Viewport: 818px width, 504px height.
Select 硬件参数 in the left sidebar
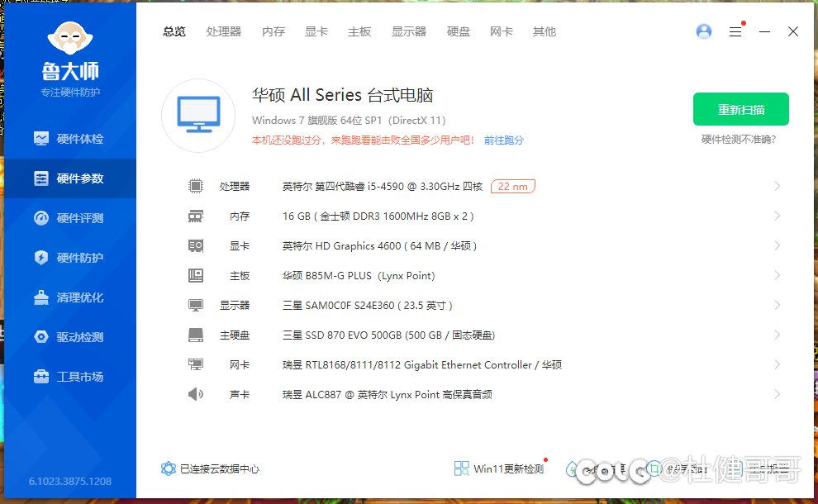[69, 178]
